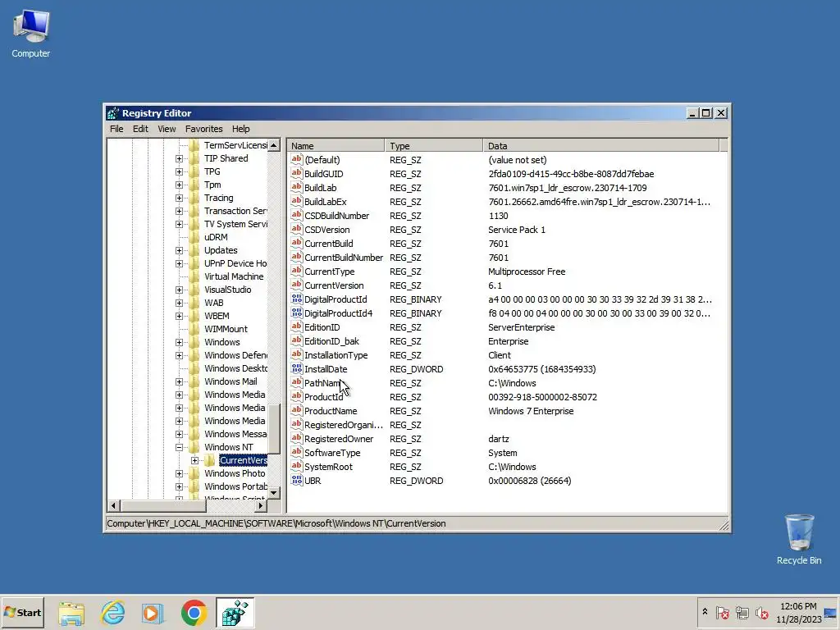
Task: Click the Type column header
Action: pos(433,146)
